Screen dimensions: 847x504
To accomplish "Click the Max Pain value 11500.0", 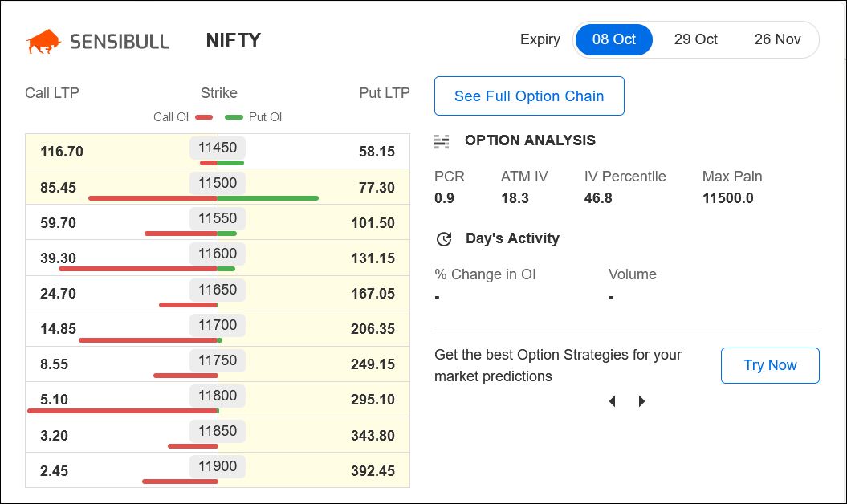I will tap(727, 198).
